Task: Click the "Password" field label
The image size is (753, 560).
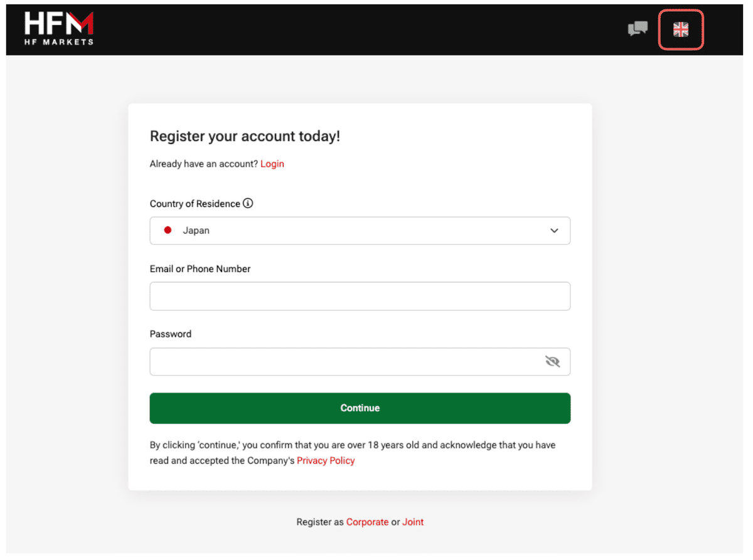Action: pos(171,334)
